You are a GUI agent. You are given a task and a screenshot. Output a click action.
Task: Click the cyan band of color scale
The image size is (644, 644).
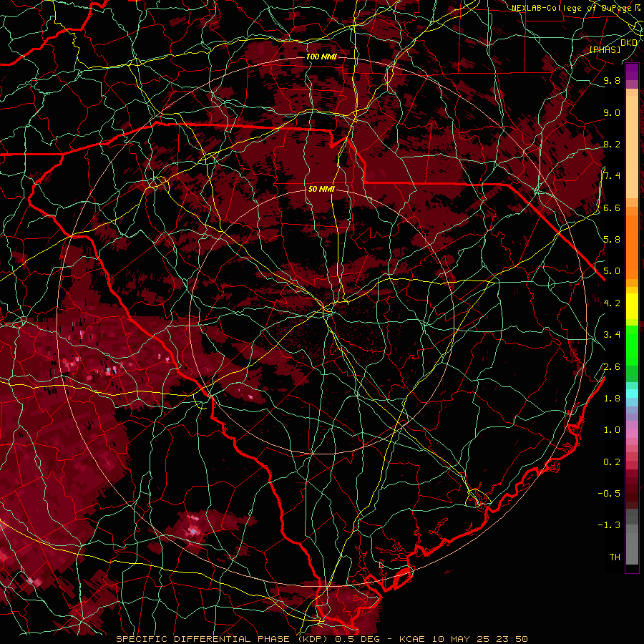coord(632,393)
